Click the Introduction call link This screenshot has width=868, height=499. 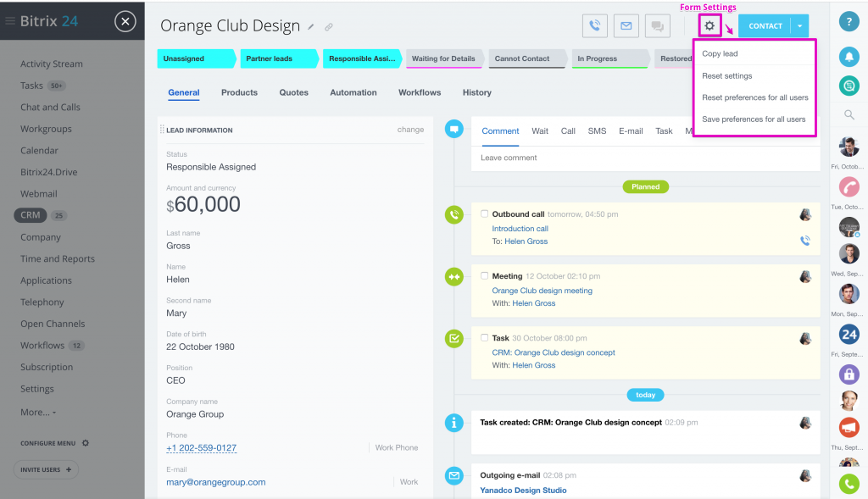[520, 229]
